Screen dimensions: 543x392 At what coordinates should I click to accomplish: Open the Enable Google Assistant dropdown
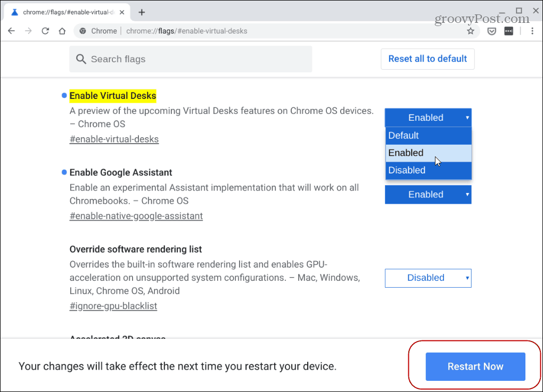(x=428, y=195)
